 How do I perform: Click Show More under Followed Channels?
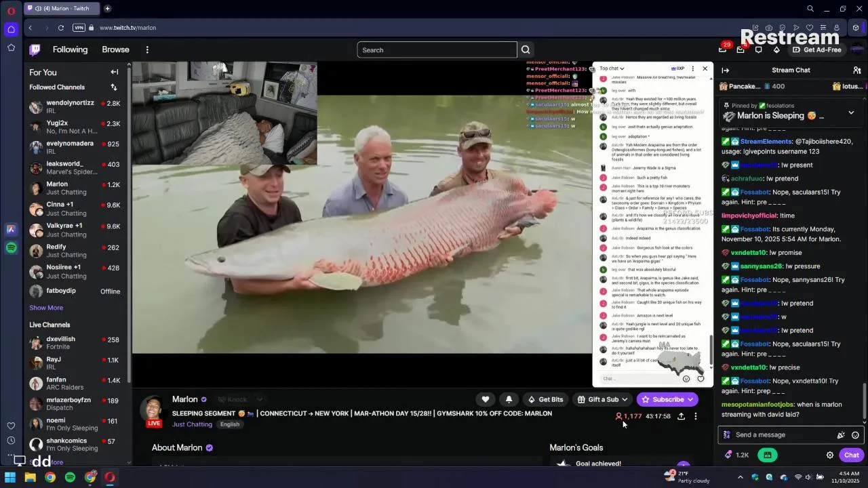(x=46, y=308)
